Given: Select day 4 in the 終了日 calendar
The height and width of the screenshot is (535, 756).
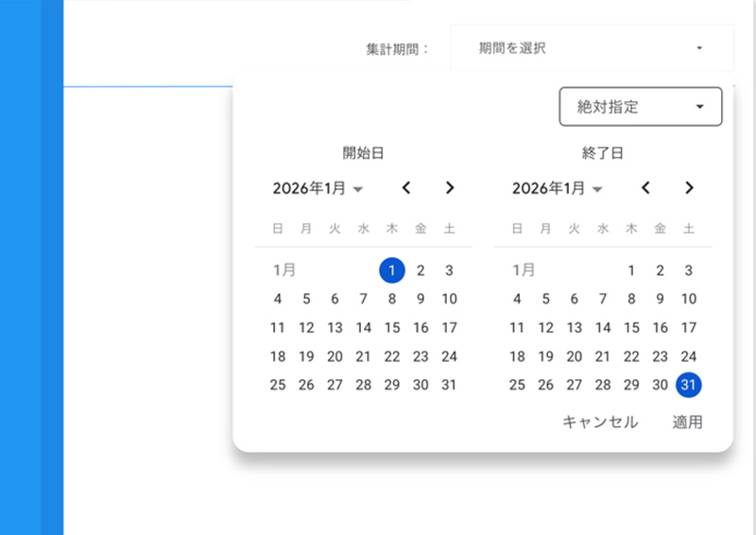Looking at the screenshot, I should (x=517, y=299).
